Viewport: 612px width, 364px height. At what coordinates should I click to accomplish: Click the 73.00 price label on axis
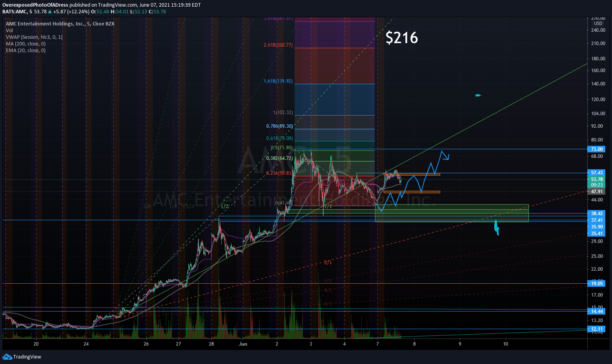(x=597, y=149)
